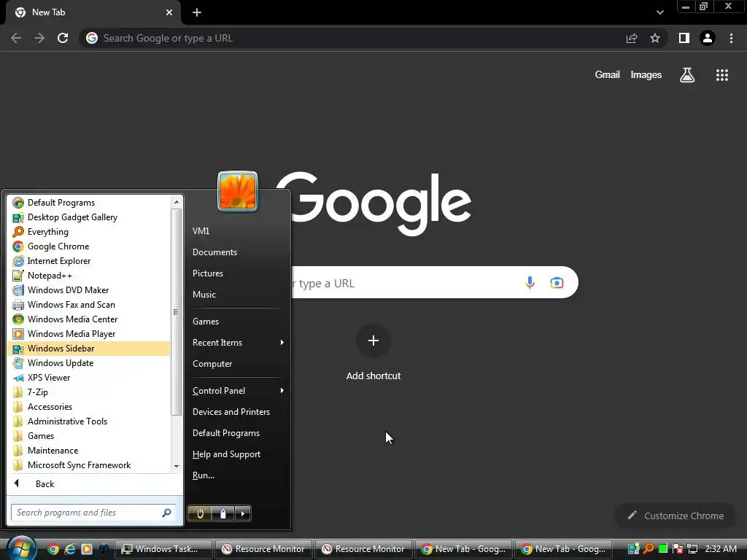The image size is (747, 560).
Task: Toggle the Chrome side panel
Action: coord(684,38)
